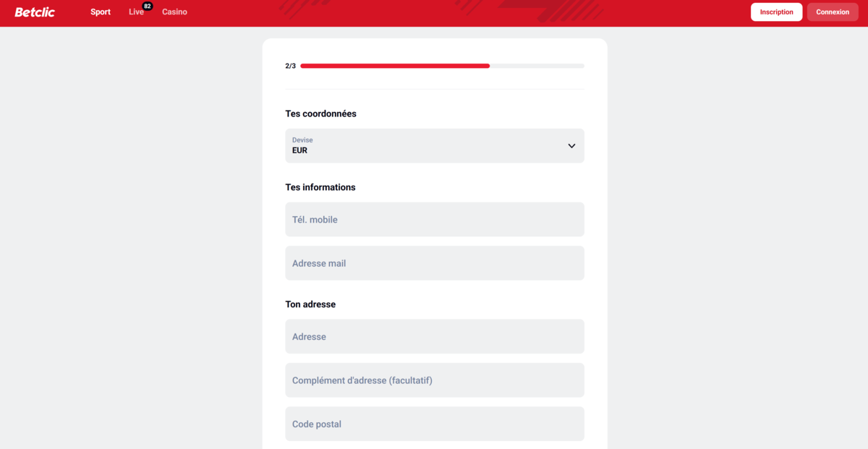
Task: Click the Connexion button
Action: (x=833, y=12)
